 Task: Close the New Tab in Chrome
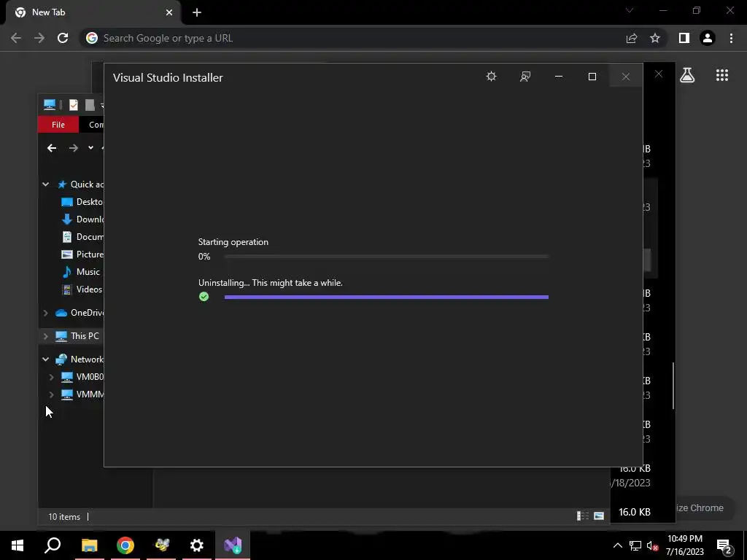click(x=169, y=12)
